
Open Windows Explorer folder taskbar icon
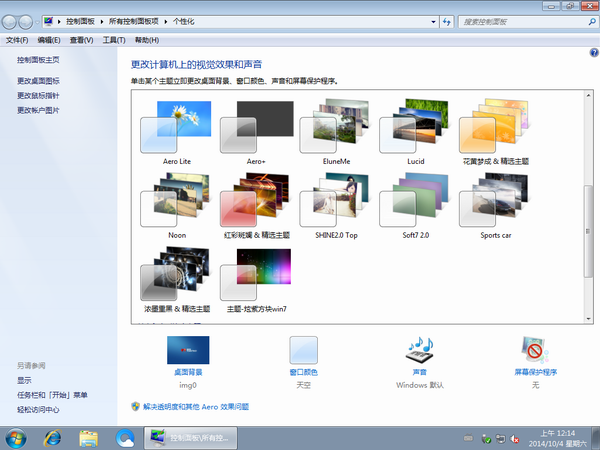tap(89, 439)
